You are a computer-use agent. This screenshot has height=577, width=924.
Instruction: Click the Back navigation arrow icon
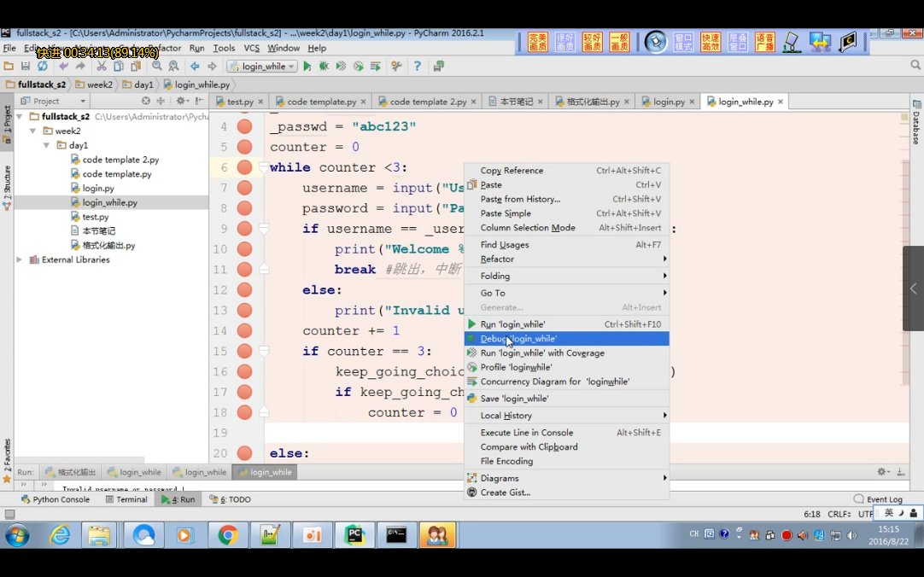click(x=195, y=67)
